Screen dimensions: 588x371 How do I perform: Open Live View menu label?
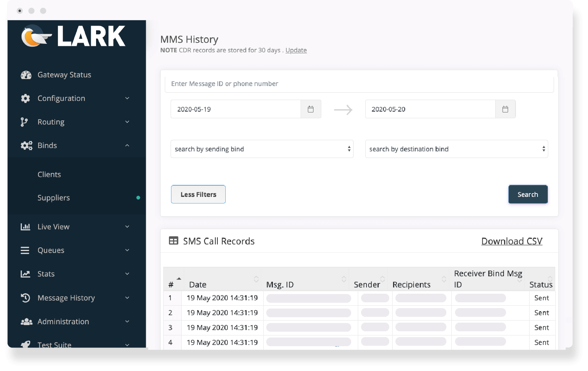pos(53,227)
